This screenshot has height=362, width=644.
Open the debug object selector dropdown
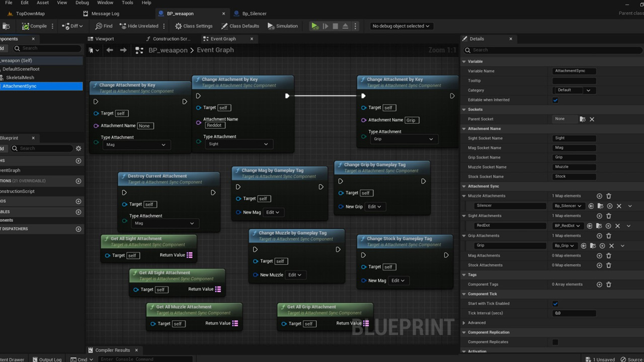pyautogui.click(x=400, y=26)
